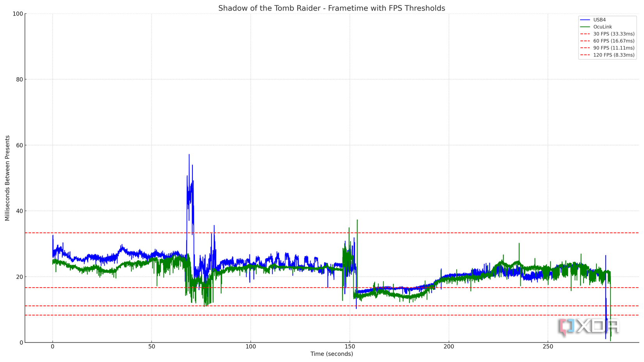
Task: Click the y-axis tick label 80
Action: (20, 80)
